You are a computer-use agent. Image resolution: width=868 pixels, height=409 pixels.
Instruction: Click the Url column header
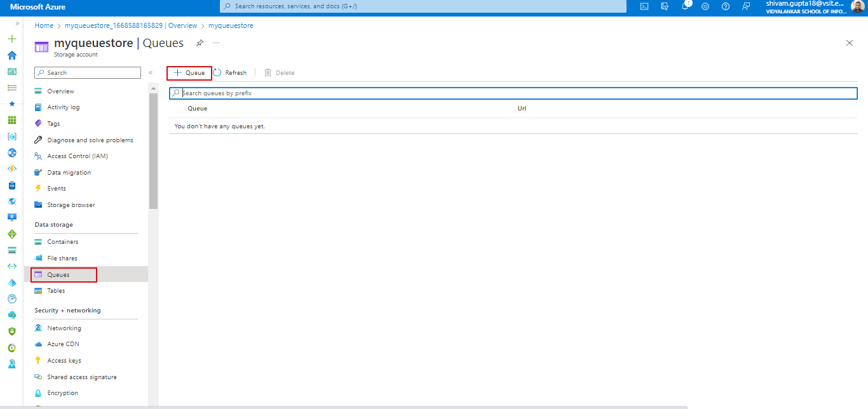pos(522,109)
